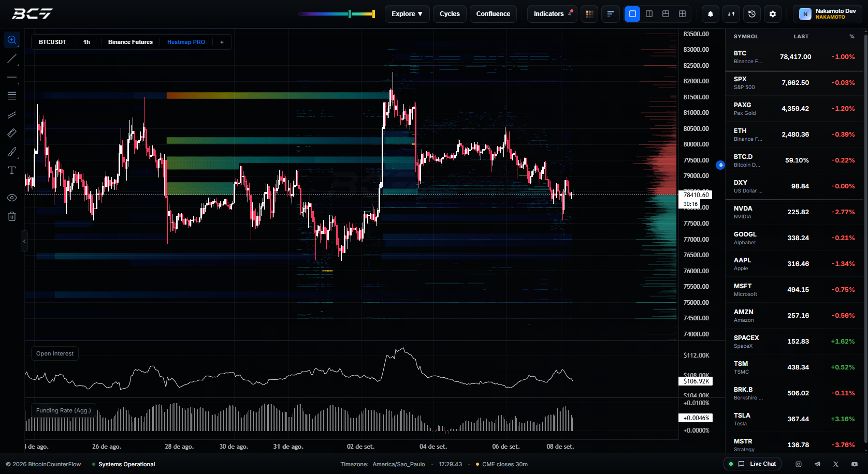Select BTC in the watchlist

[794, 57]
